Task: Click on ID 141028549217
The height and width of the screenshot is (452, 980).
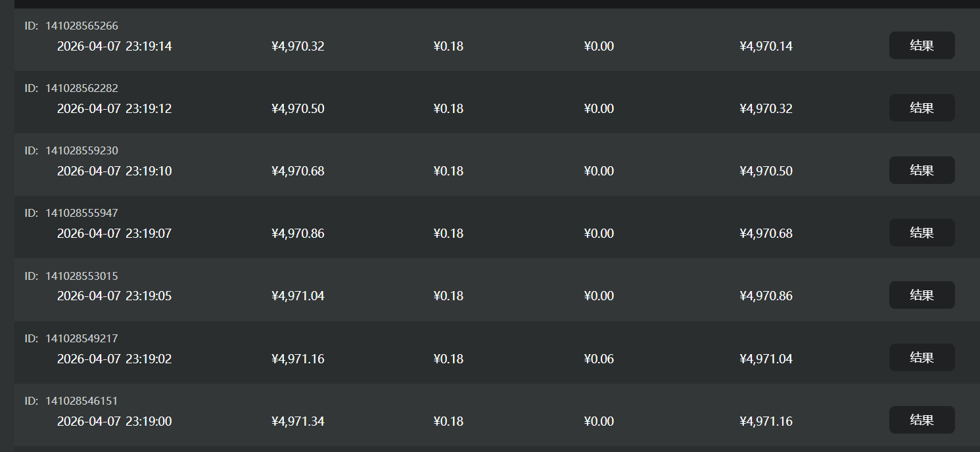Action: tap(82, 338)
